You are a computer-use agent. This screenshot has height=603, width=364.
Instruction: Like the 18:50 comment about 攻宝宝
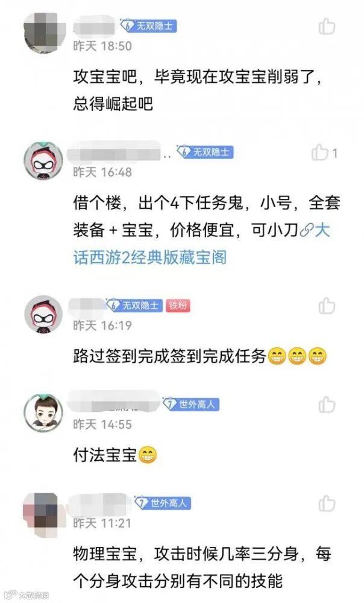click(327, 27)
